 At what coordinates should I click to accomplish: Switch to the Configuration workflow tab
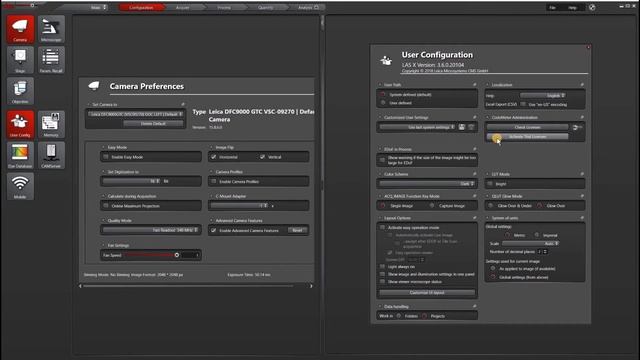click(x=141, y=7)
